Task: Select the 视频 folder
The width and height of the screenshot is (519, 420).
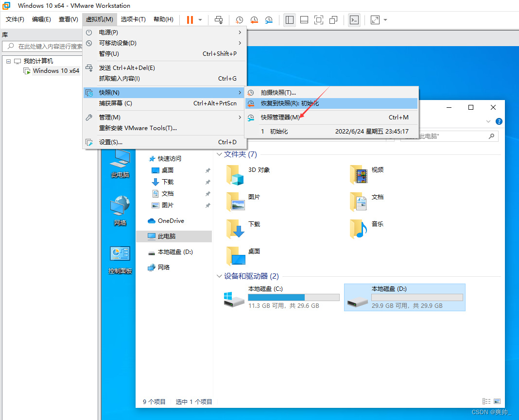Action: (367, 175)
